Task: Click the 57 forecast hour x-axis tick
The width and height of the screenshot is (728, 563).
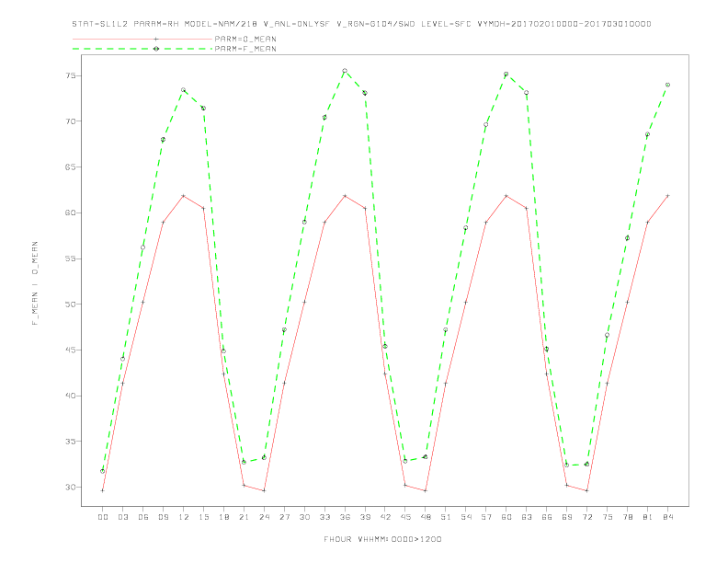Action: tap(486, 517)
